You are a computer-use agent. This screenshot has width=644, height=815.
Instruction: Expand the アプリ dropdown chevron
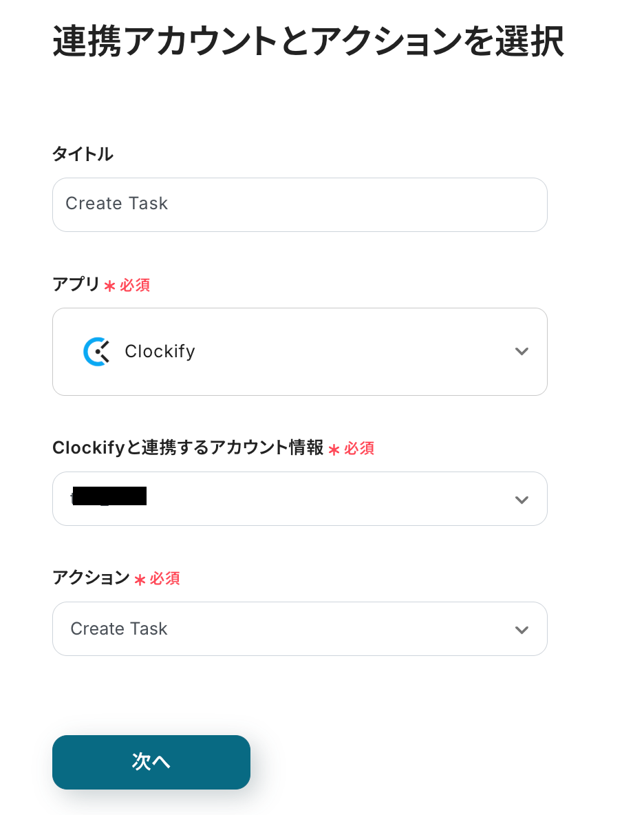[x=522, y=352]
